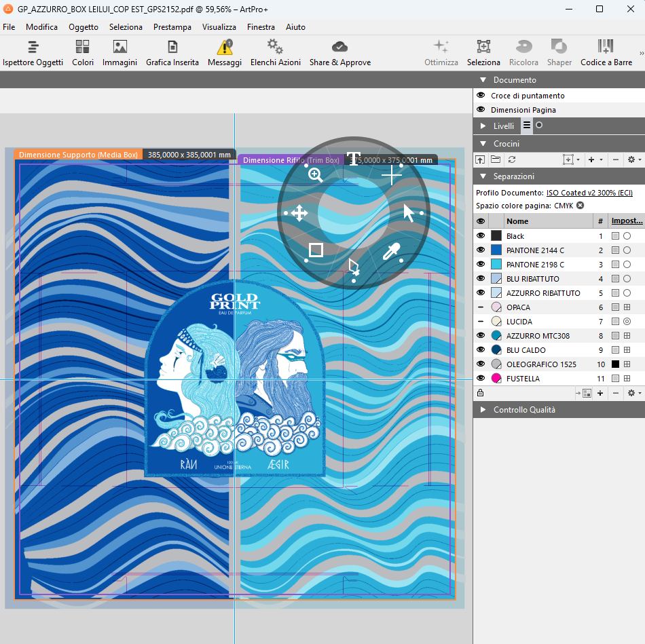Click the Crocini folder icon

tap(496, 159)
